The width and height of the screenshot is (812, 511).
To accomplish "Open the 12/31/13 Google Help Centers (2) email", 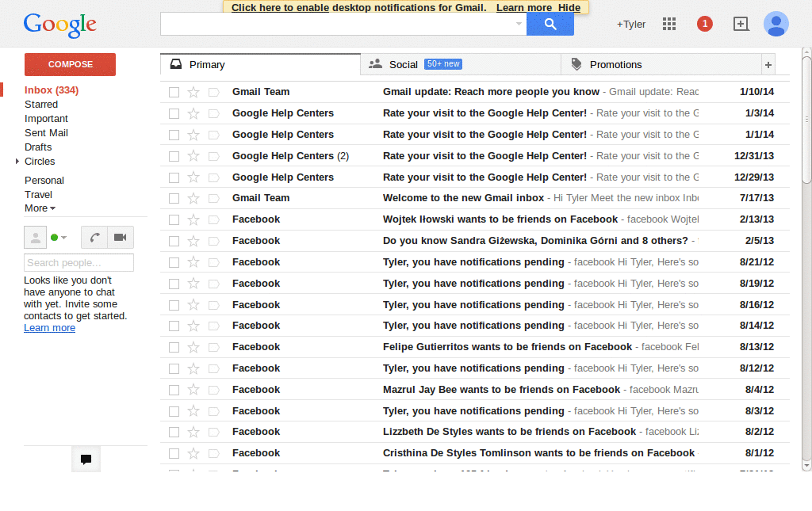I will 475,156.
